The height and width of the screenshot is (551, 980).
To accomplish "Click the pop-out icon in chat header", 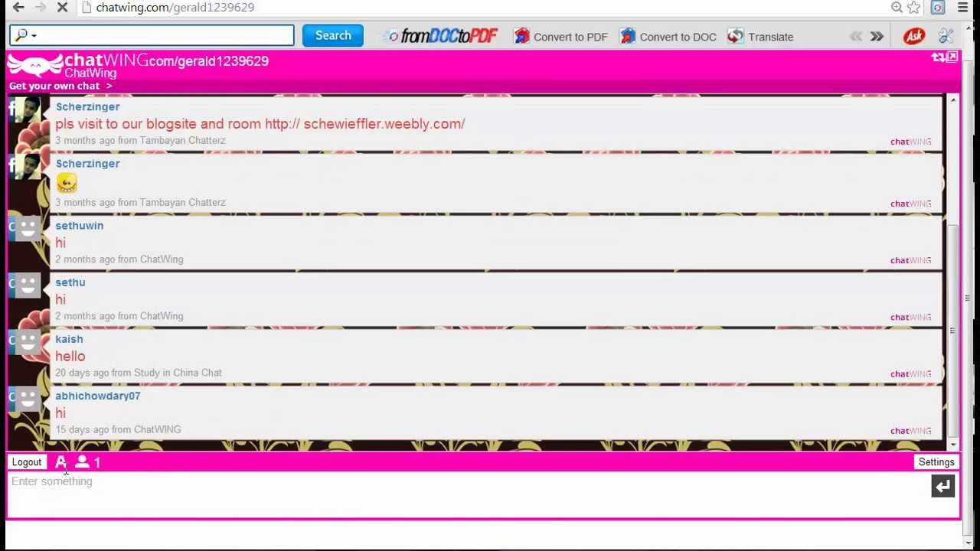I will (952, 57).
